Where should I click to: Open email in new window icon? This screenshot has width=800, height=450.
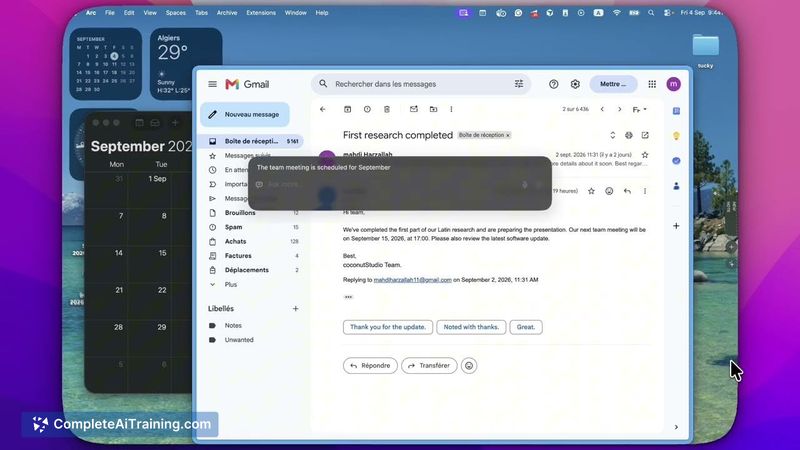coord(645,135)
